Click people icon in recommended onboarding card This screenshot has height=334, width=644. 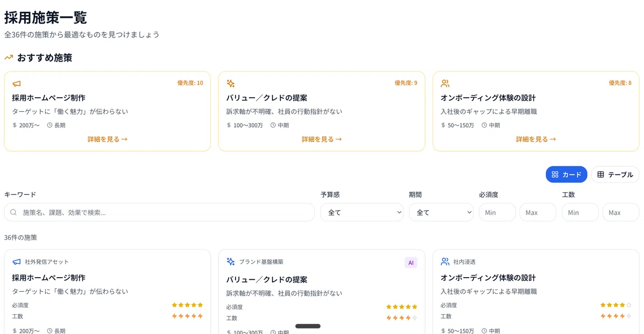445,84
